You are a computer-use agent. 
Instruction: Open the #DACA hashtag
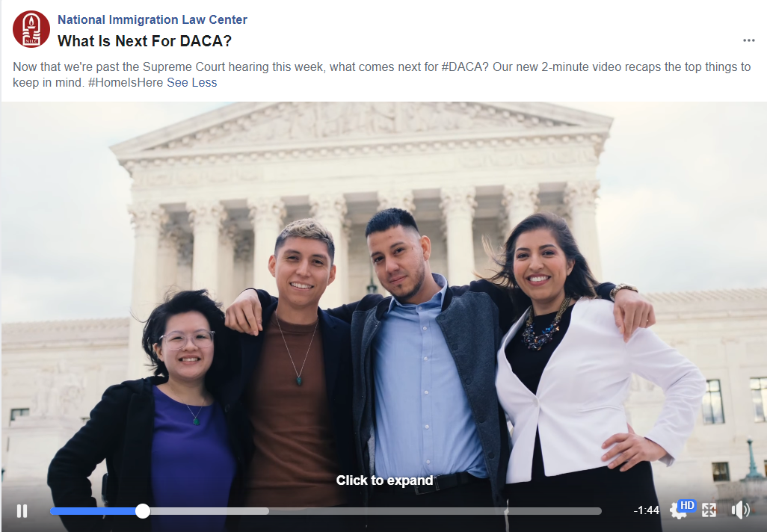(464, 67)
